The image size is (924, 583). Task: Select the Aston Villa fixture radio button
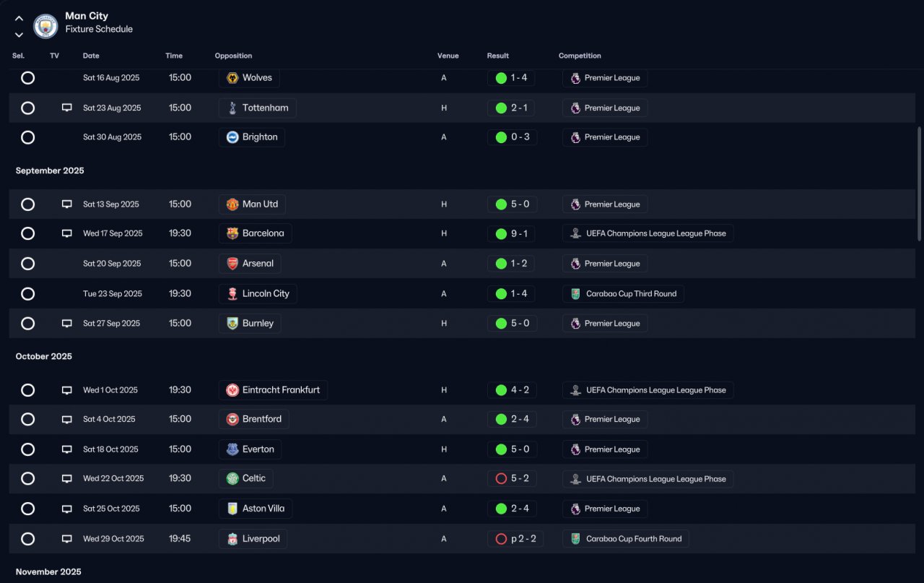[27, 509]
